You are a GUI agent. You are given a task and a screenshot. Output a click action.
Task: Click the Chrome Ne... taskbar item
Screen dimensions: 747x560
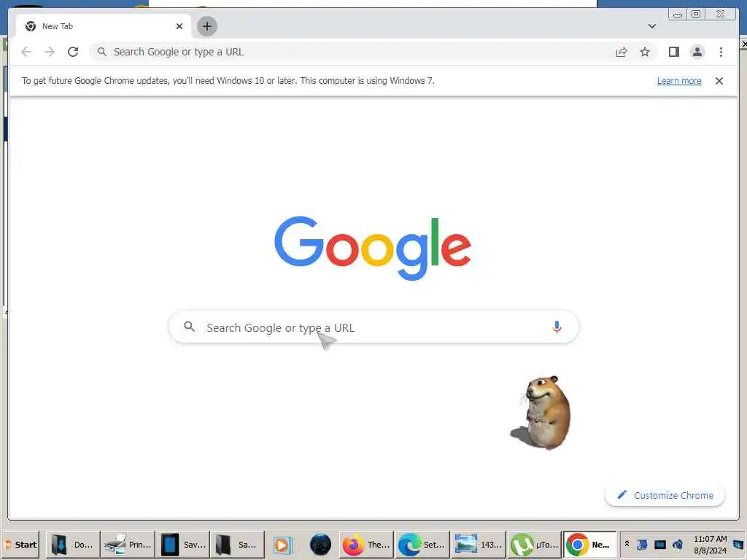[589, 544]
